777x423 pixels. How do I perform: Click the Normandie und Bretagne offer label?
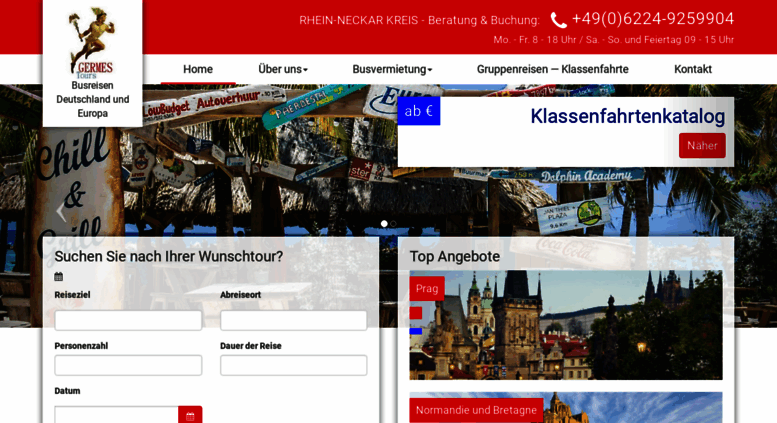[476, 410]
